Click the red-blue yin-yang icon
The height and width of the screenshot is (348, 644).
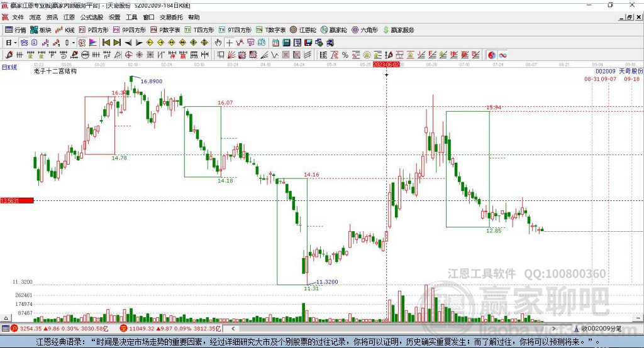(x=492, y=55)
